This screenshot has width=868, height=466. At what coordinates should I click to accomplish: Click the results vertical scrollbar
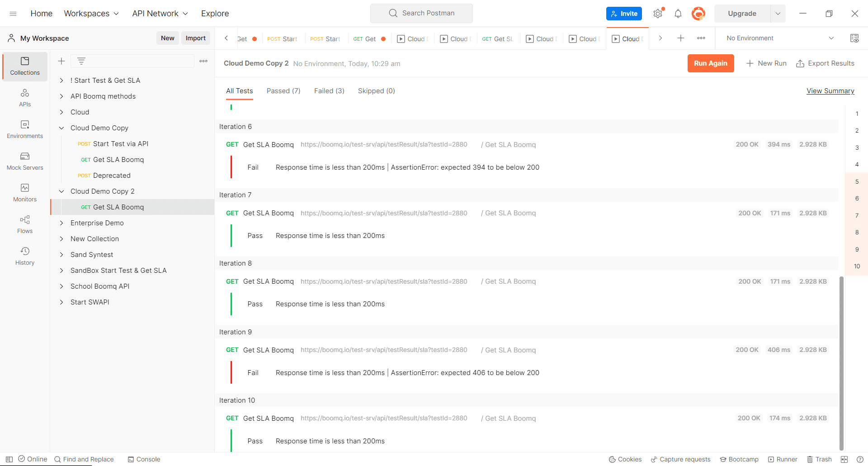841,363
